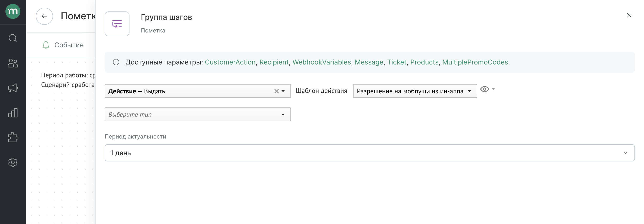The height and width of the screenshot is (224, 644).
Task: Open the Ticket parameter link
Action: [397, 62]
